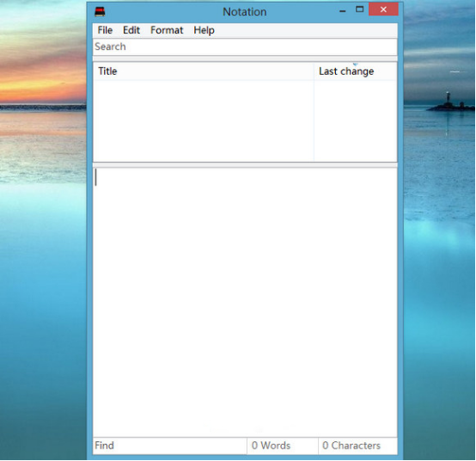Click the empty notes list pane
This screenshot has height=461, width=476.
[x=245, y=120]
